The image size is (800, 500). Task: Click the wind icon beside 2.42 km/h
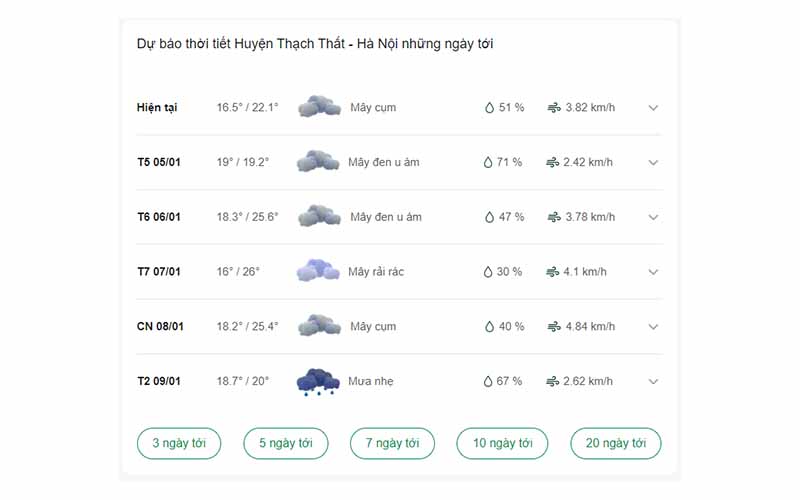point(553,162)
